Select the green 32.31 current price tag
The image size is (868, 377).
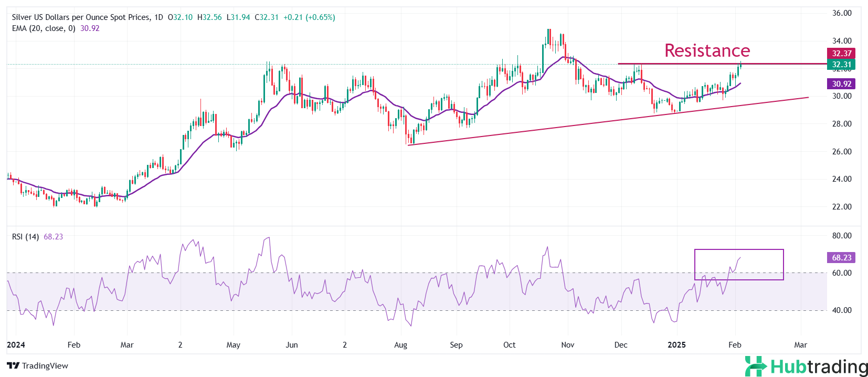[x=841, y=65]
